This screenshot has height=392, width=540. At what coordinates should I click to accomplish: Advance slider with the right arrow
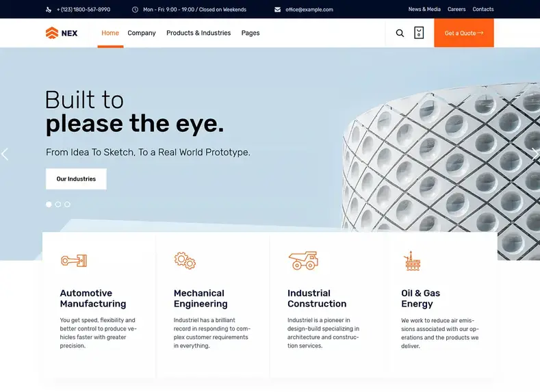click(x=535, y=154)
